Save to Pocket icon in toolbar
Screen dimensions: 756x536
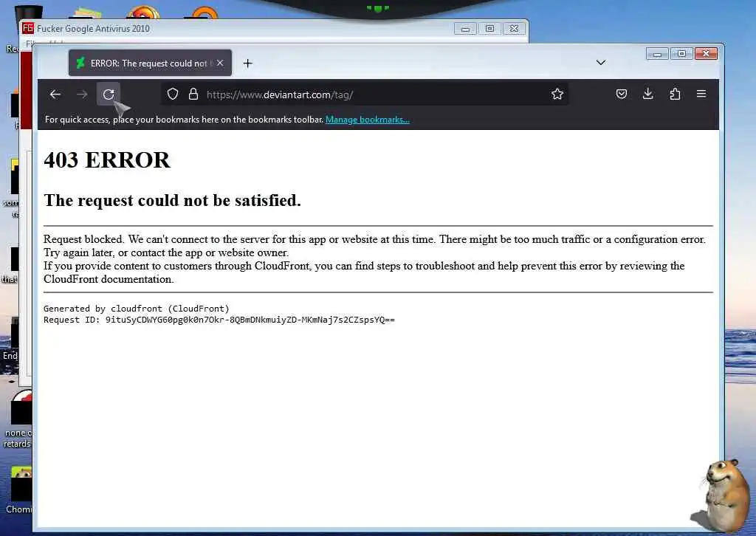coord(622,94)
